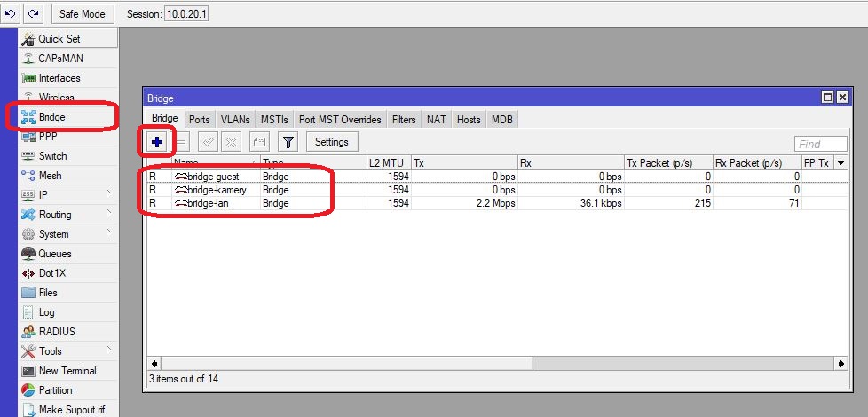Click the undo arrow icon

[x=12, y=13]
